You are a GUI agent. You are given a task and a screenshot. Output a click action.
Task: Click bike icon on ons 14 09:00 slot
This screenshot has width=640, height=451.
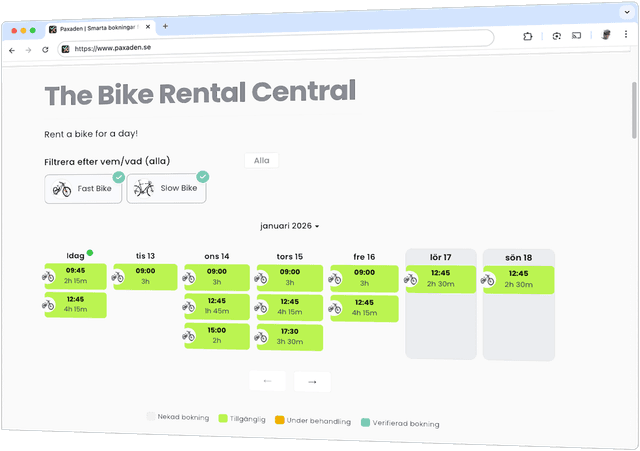[x=189, y=278]
